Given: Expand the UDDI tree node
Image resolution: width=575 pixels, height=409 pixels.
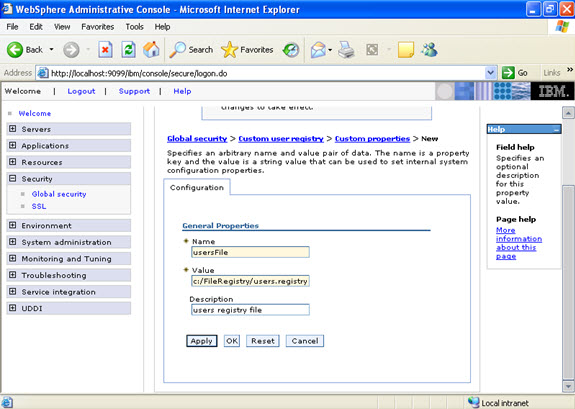Looking at the screenshot, I should [12, 308].
